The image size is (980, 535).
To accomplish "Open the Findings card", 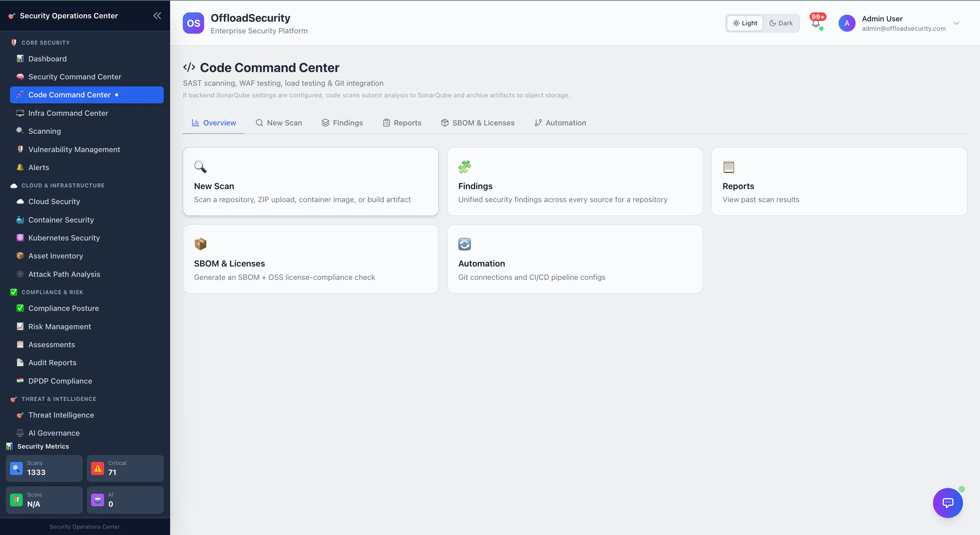I will (x=575, y=181).
